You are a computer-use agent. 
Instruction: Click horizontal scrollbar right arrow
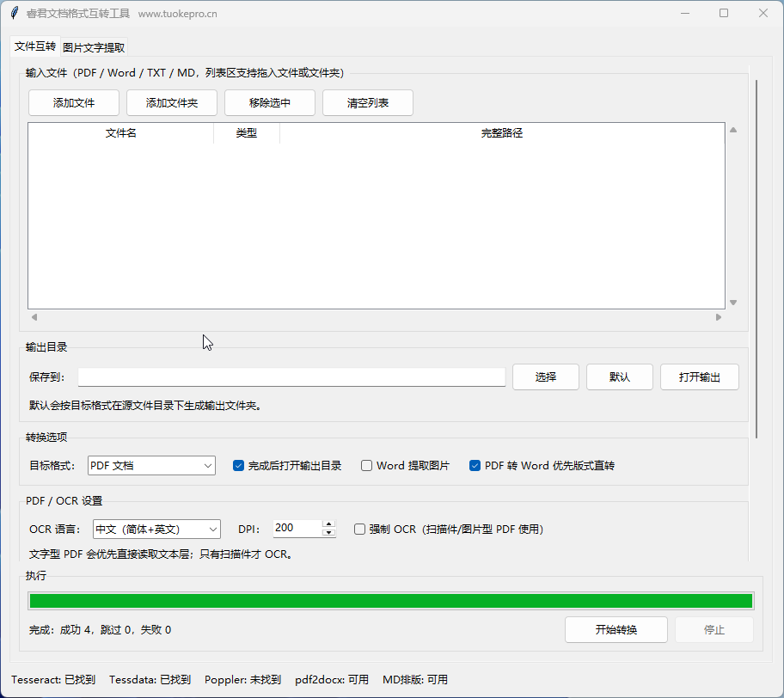[719, 317]
